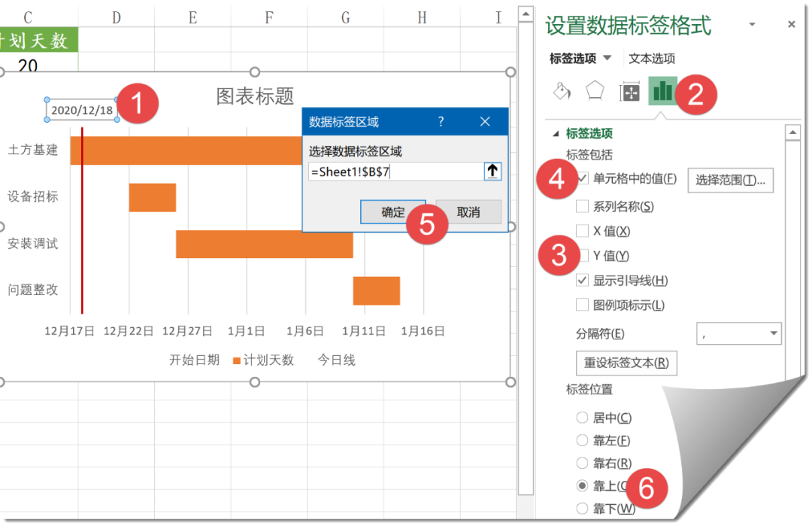Image resolution: width=812 pixels, height=526 pixels.
Task: Switch to the 标签选项 tab
Action: (x=571, y=58)
